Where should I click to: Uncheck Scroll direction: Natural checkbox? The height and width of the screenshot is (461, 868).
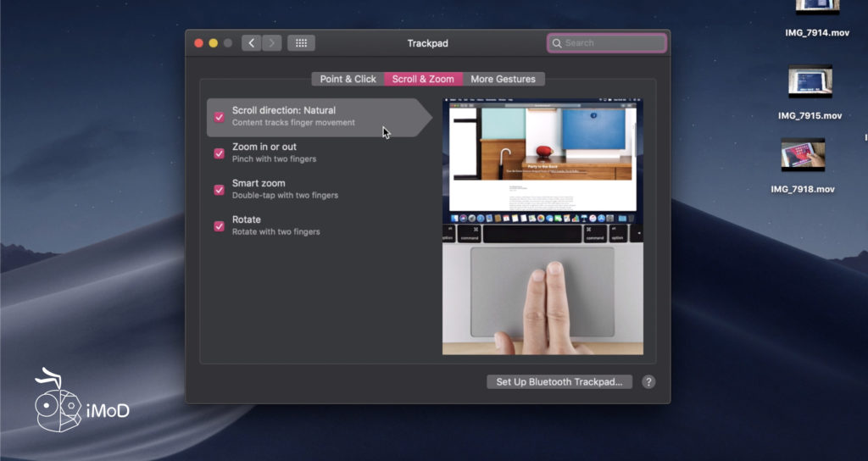point(220,117)
